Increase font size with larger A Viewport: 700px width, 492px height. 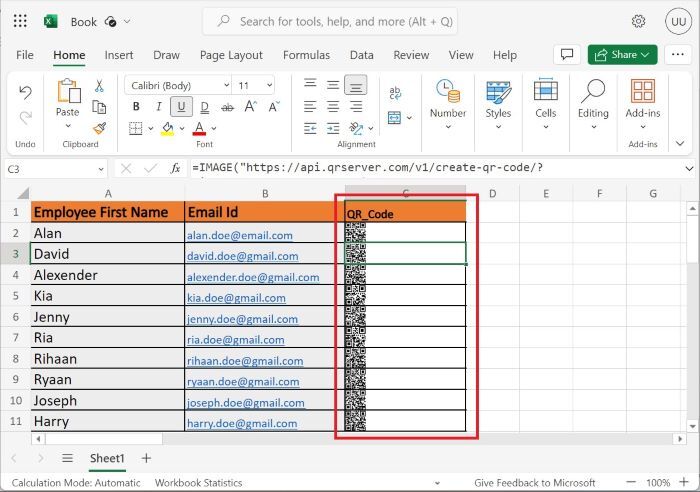[x=250, y=106]
